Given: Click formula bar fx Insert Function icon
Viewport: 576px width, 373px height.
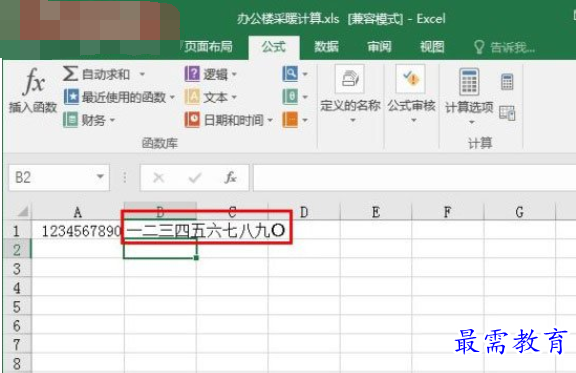Looking at the screenshot, I should tap(230, 178).
